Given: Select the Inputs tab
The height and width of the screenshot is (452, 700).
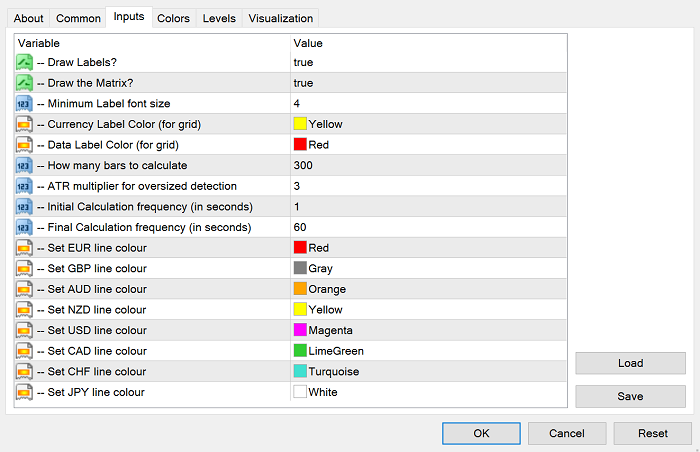Looking at the screenshot, I should (x=129, y=17).
